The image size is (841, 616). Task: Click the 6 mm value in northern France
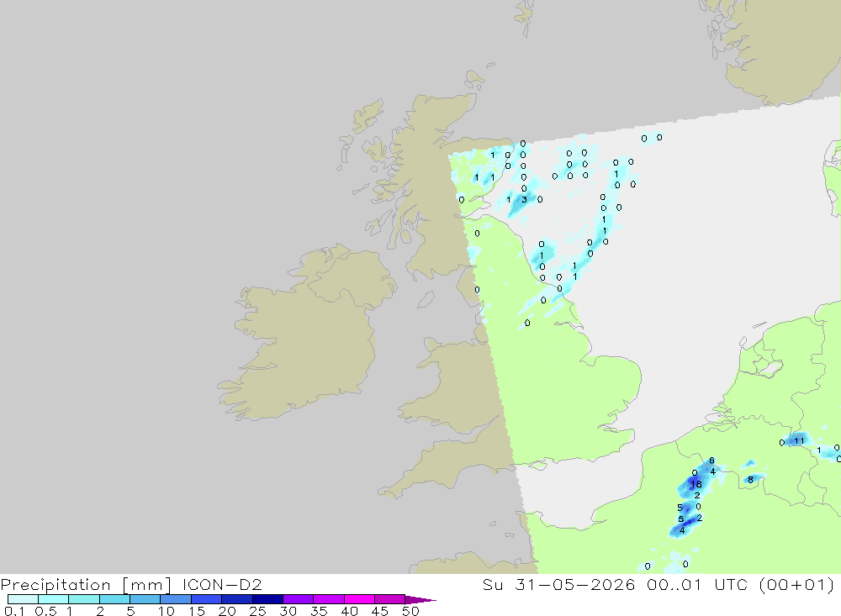711,461
